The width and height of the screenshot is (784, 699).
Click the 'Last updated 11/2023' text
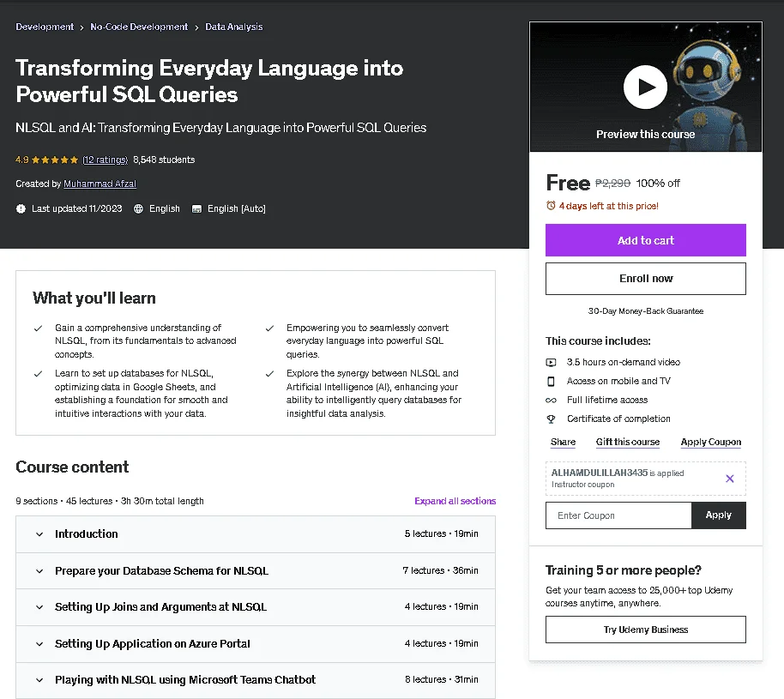[77, 208]
